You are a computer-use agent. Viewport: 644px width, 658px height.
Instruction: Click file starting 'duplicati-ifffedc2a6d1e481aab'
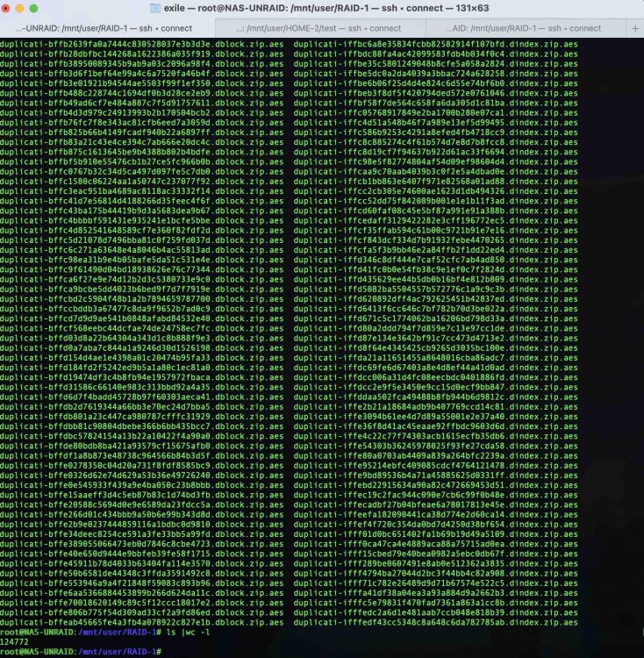pos(435,612)
